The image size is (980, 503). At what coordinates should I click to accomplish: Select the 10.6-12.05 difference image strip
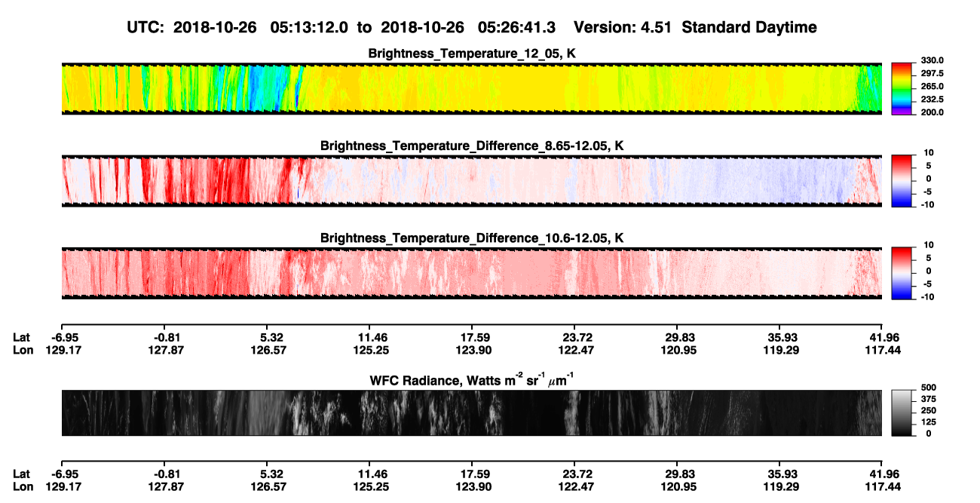tap(471, 274)
